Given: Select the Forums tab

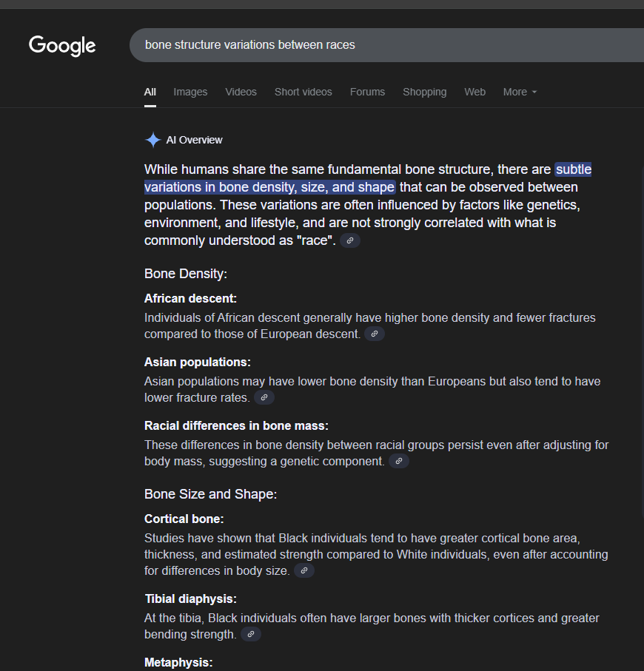Looking at the screenshot, I should click(367, 92).
